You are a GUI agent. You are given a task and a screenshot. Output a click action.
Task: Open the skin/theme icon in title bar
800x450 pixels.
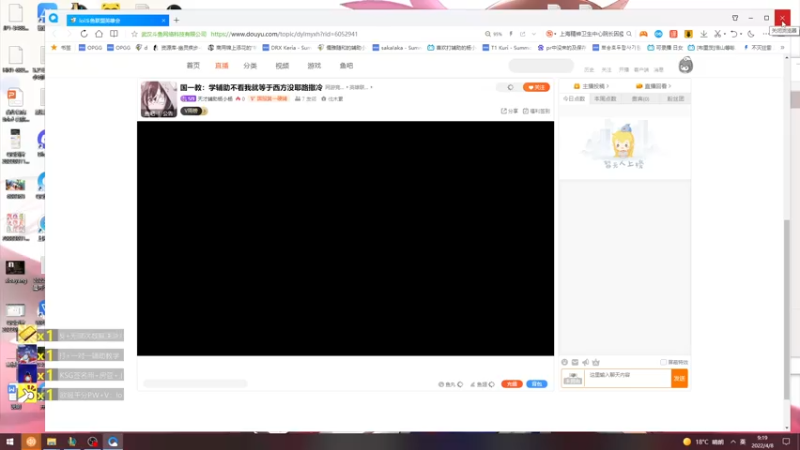[735, 18]
